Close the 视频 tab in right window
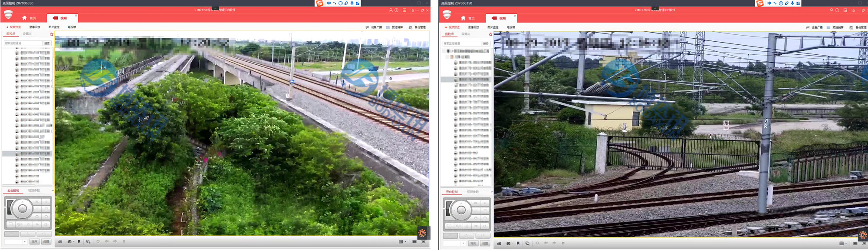 pos(515,16)
